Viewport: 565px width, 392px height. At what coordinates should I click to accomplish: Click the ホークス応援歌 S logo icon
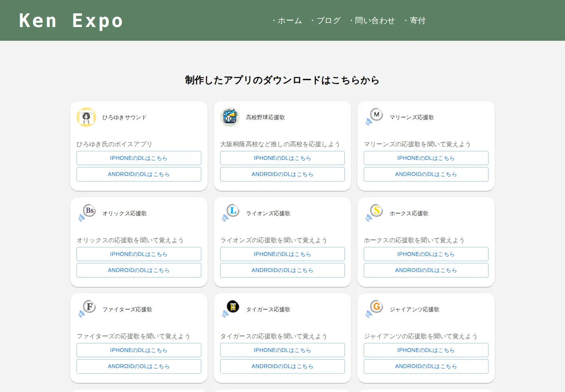374,213
